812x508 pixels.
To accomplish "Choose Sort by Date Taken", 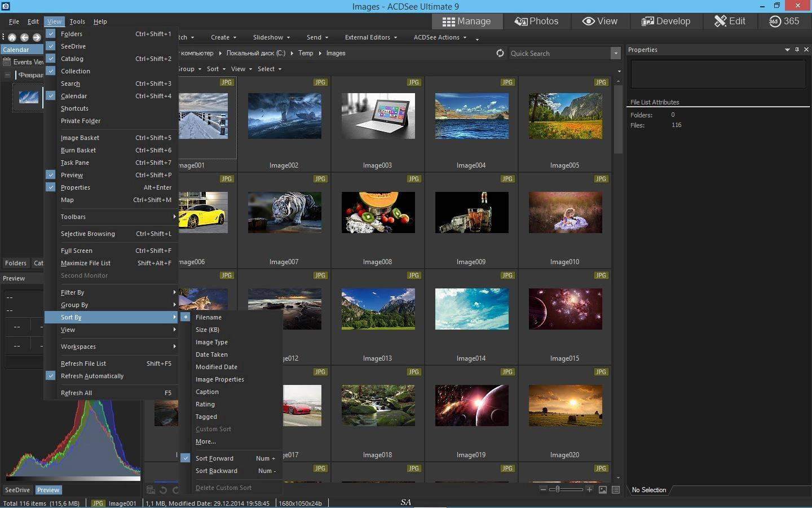I will pyautogui.click(x=231, y=354).
